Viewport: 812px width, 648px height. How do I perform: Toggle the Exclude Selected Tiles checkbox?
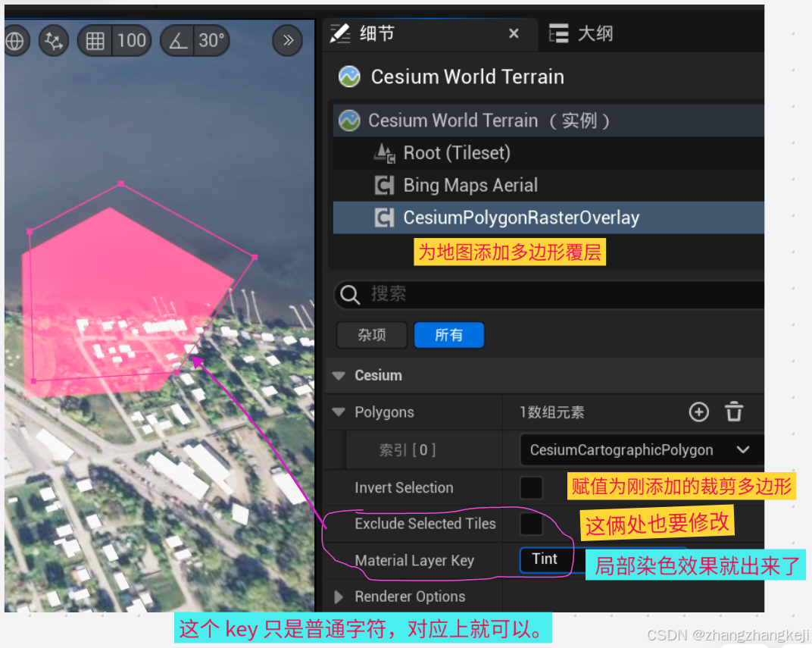click(x=531, y=524)
